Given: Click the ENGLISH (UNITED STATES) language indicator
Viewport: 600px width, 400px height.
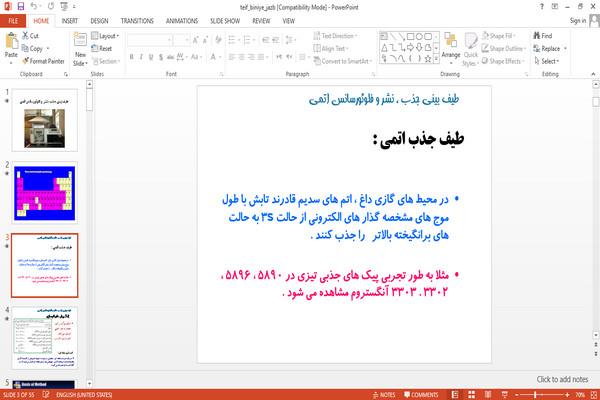Looking at the screenshot, I should (84, 395).
